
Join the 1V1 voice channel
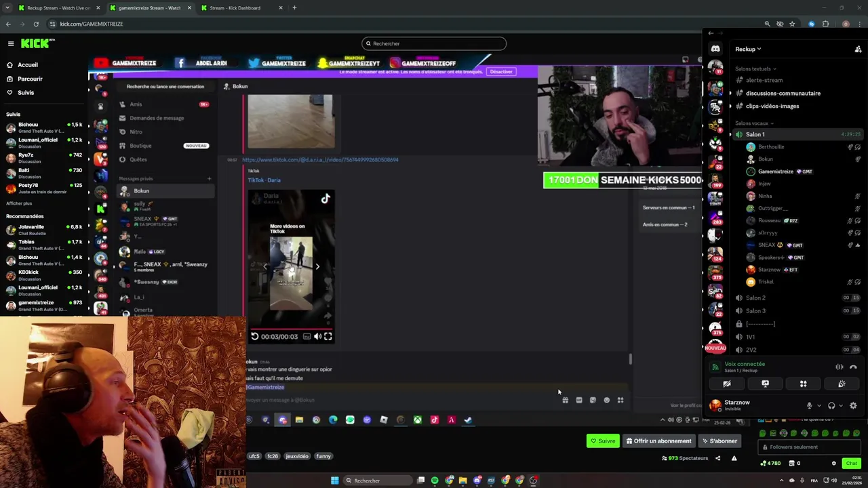tap(750, 337)
